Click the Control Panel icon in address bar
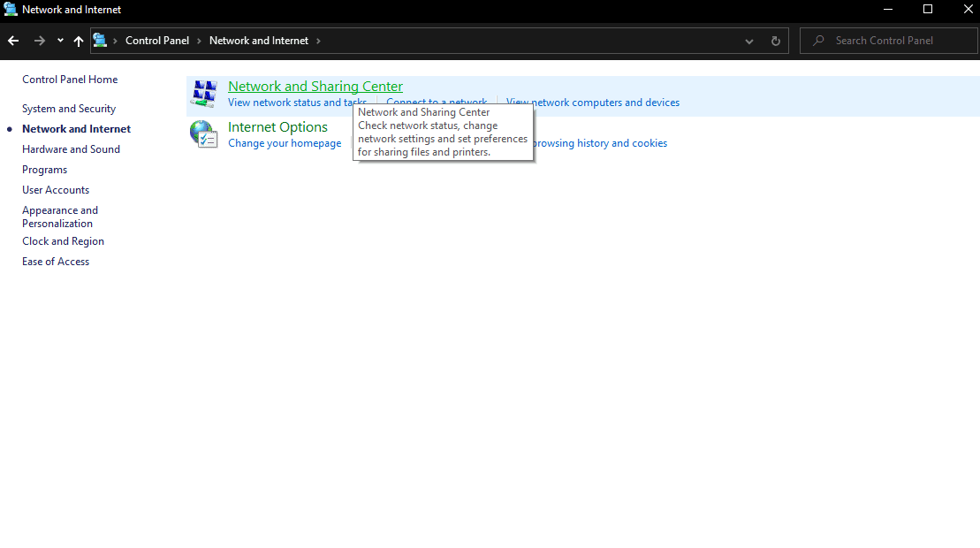This screenshot has width=980, height=548. (100, 40)
